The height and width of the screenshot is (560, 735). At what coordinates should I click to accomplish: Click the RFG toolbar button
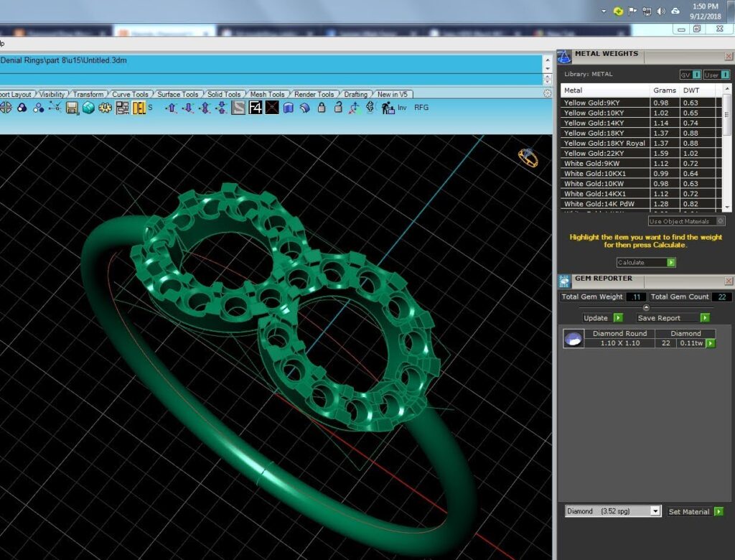coord(421,108)
